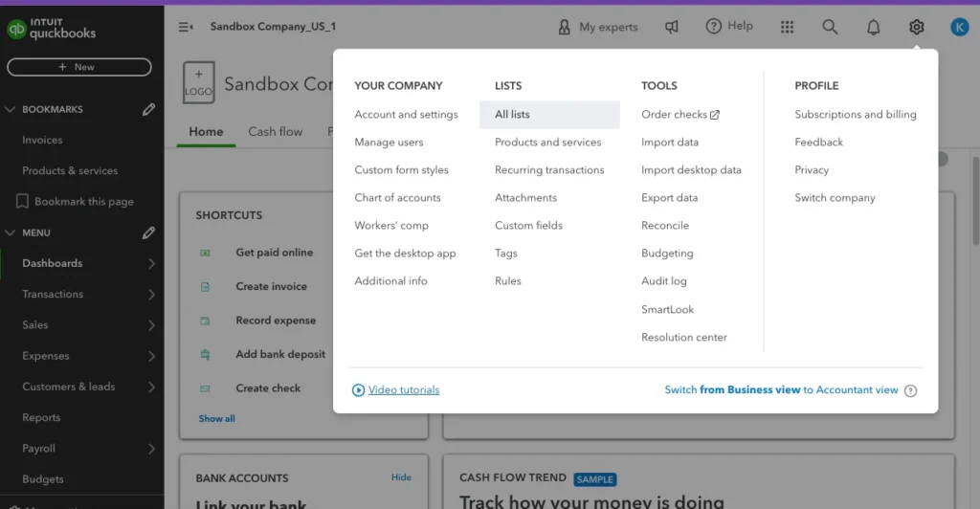The image size is (980, 509).
Task: Open Tags in Lists
Action: point(506,253)
